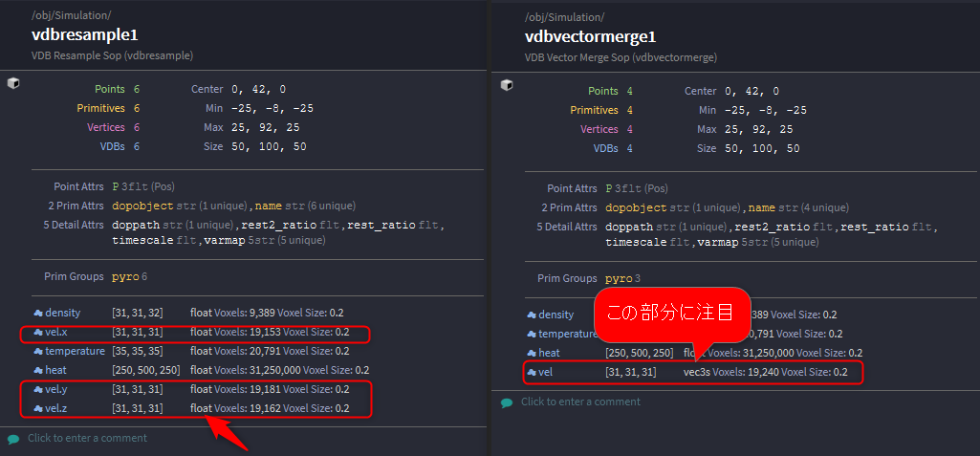The width and height of the screenshot is (980, 456).
Task: Click the heat VDB icon in vdbresample1 panel
Action: point(37,370)
